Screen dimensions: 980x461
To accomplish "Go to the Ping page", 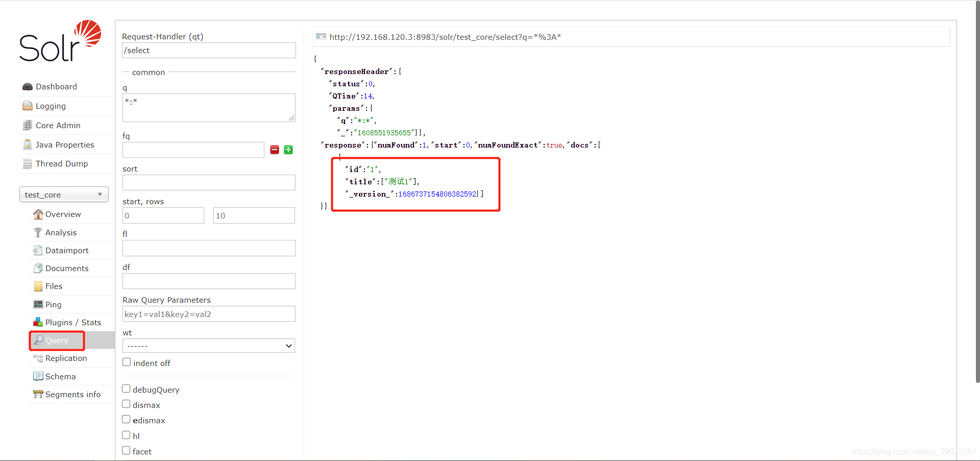I will tap(53, 305).
